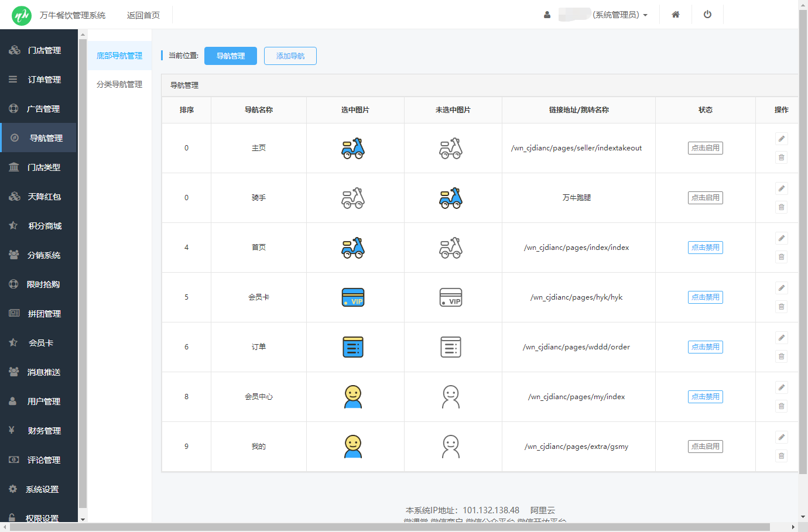The width and height of the screenshot is (808, 532).
Task: Click edit pencil icon for 主页 row
Action: point(781,139)
